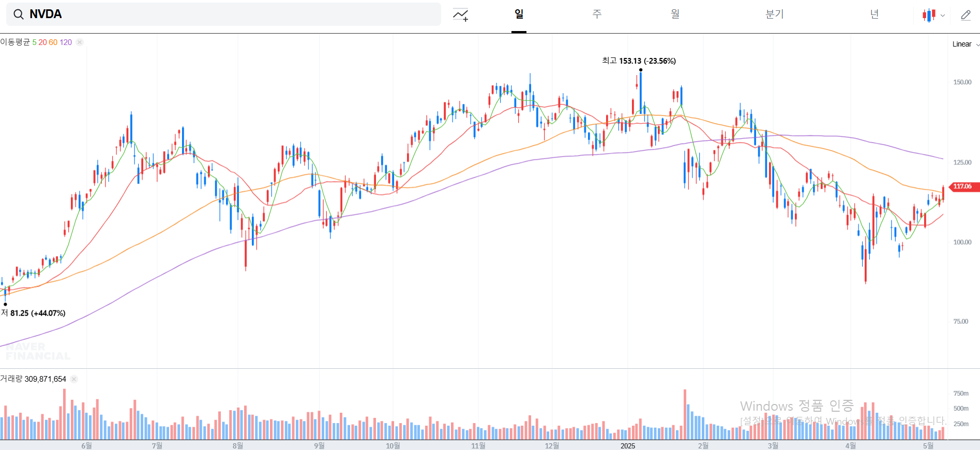Click the 20-day moving average number
The width and height of the screenshot is (980, 450).
pos(42,42)
